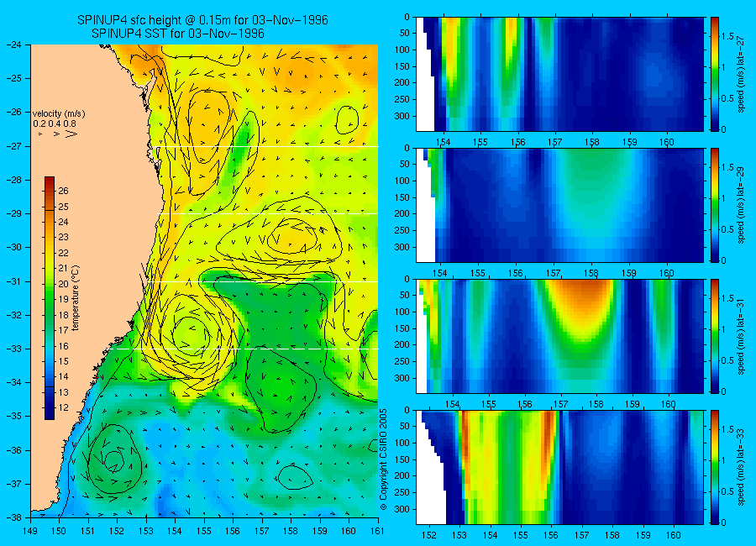The image size is (756, 546).
Task: Select the "speed (m/s) lat=-27" label
Action: point(742,74)
